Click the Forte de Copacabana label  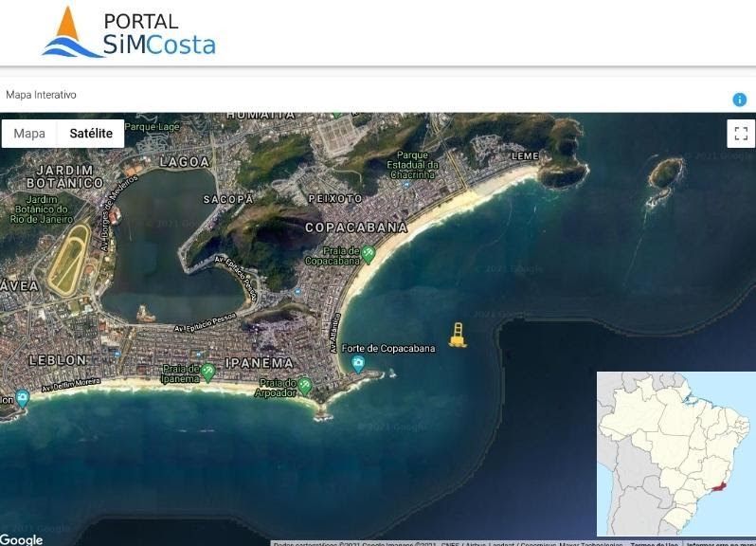pos(388,348)
